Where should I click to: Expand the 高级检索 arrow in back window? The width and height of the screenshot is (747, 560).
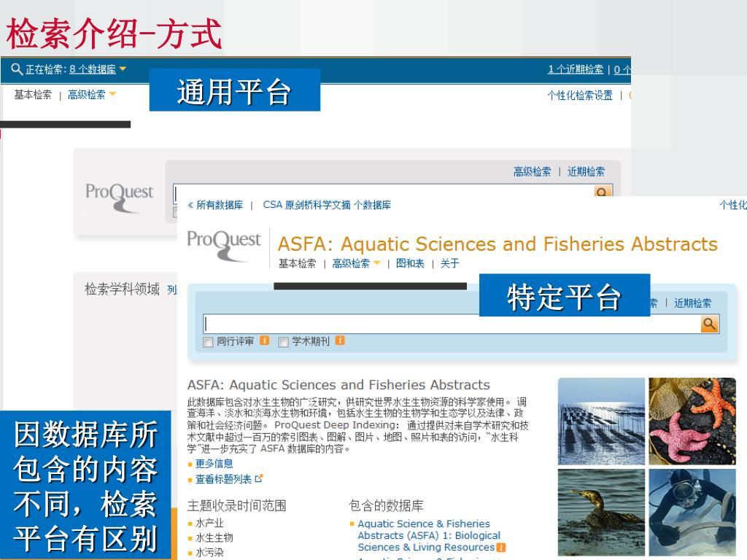[112, 94]
